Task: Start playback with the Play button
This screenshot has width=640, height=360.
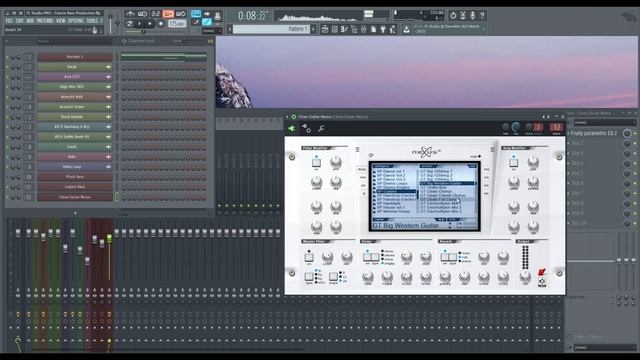Action: (140, 24)
